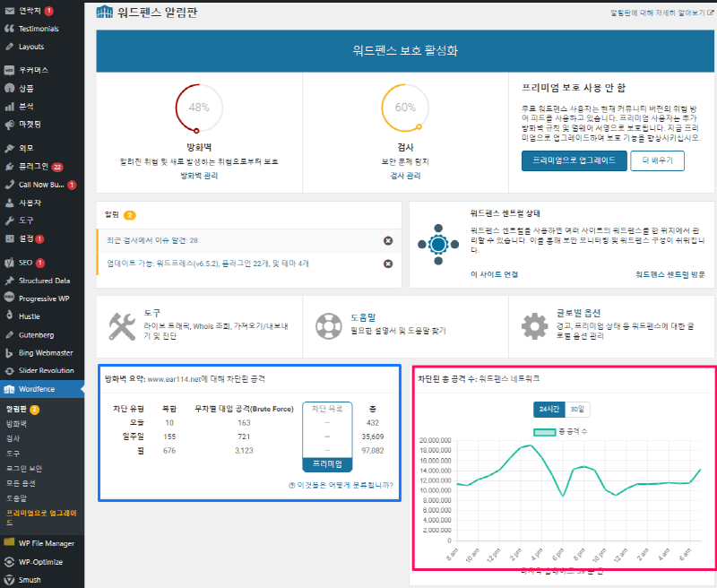Image resolution: width=717 pixels, height=588 pixels.
Task: Click the 분석 bar chart icon
Action: (x=9, y=107)
